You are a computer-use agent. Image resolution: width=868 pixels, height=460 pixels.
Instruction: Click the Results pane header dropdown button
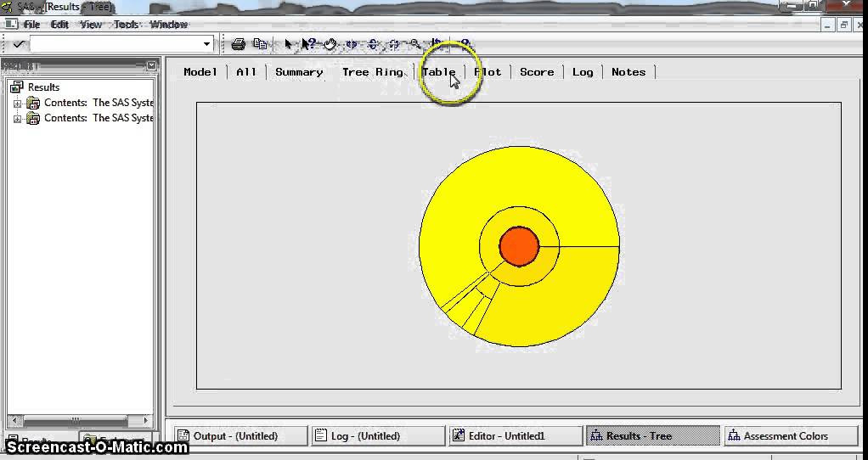point(152,66)
